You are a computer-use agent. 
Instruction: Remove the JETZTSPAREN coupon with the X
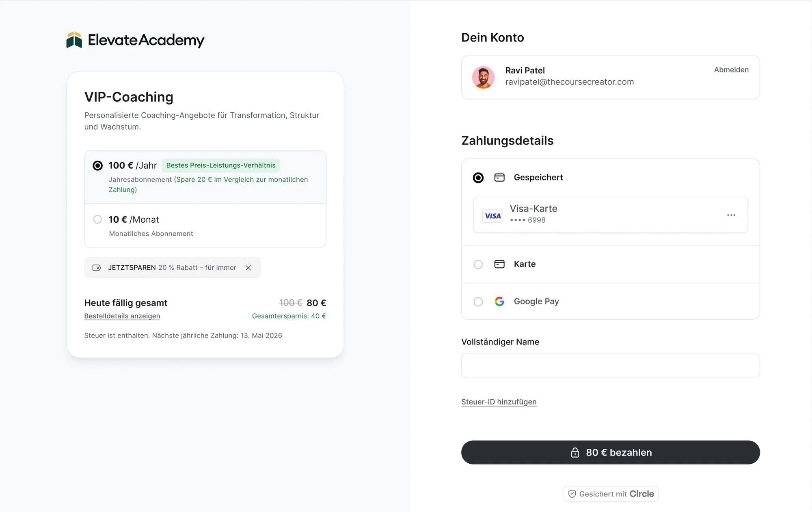coord(248,268)
